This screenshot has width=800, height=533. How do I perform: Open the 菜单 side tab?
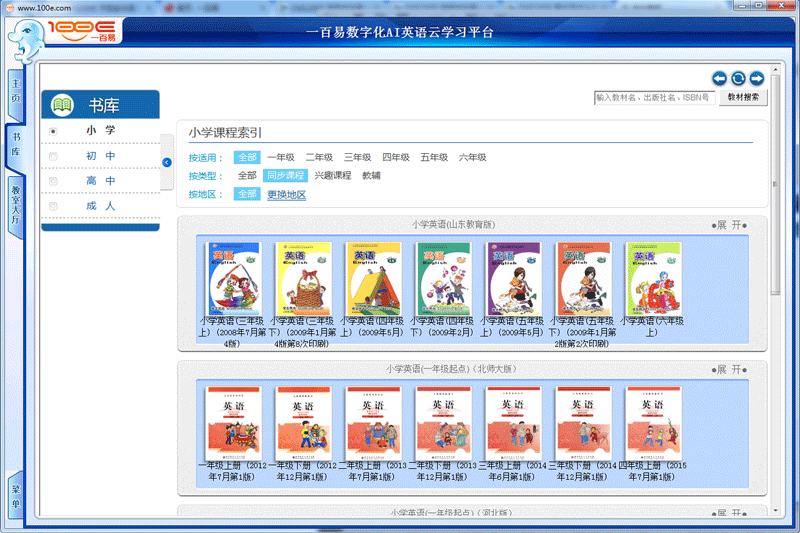click(x=16, y=497)
